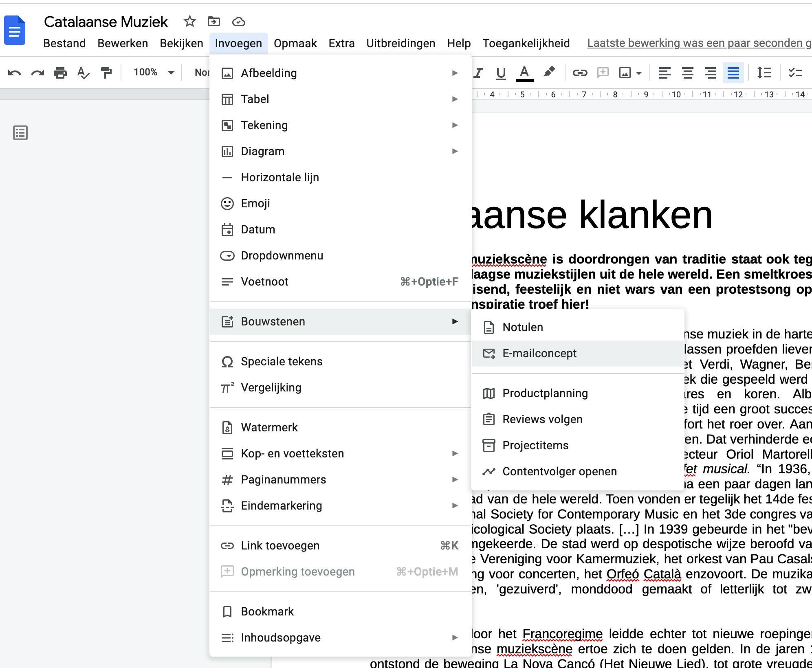Toggle underline formatting
Image resolution: width=812 pixels, height=668 pixels.
point(501,73)
